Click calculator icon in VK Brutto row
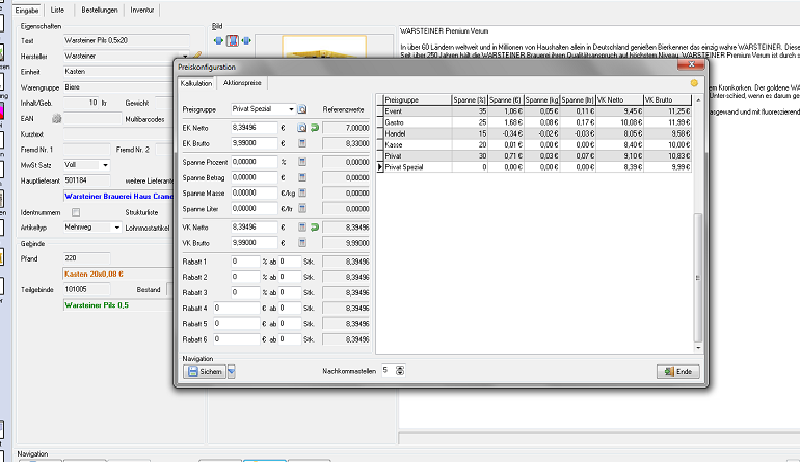Viewport: 800px width, 462px height. click(302, 243)
